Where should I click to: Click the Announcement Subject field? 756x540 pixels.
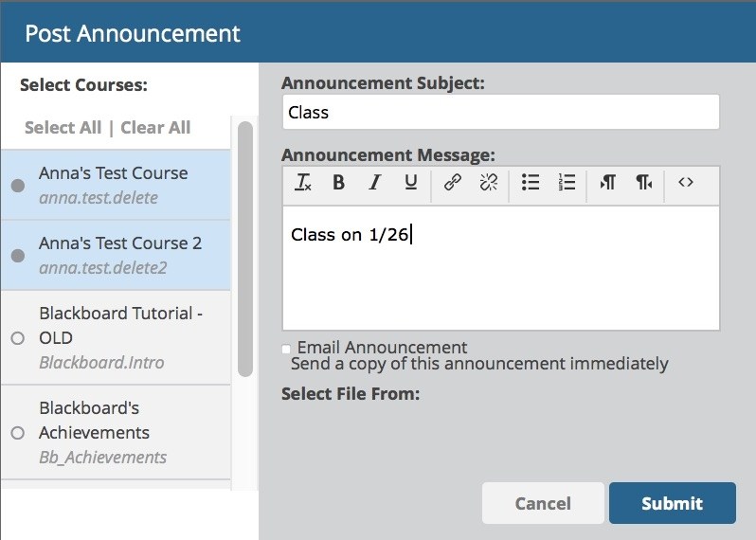click(x=500, y=112)
